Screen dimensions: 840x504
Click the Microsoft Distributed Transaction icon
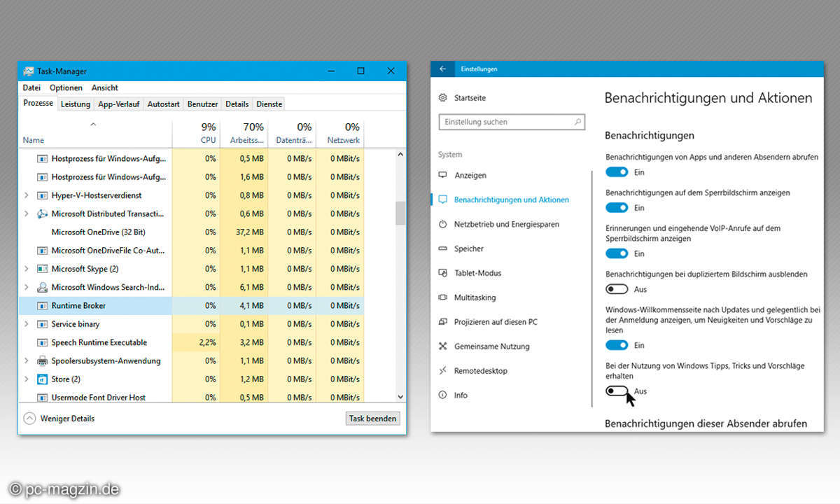point(42,213)
